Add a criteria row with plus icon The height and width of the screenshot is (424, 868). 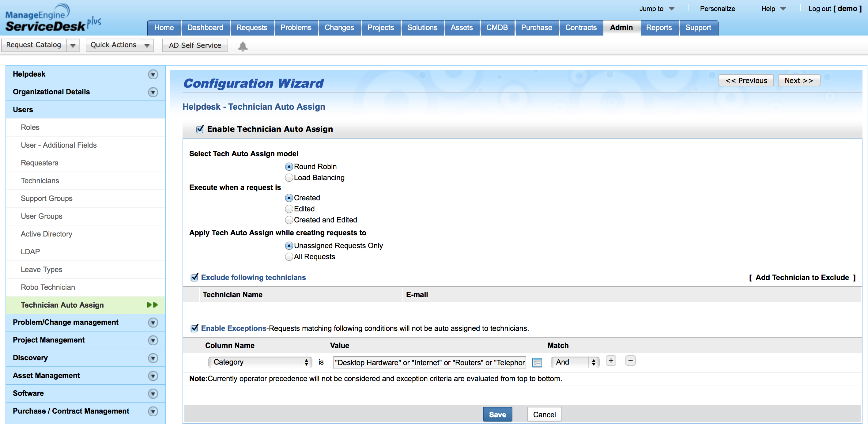(610, 361)
